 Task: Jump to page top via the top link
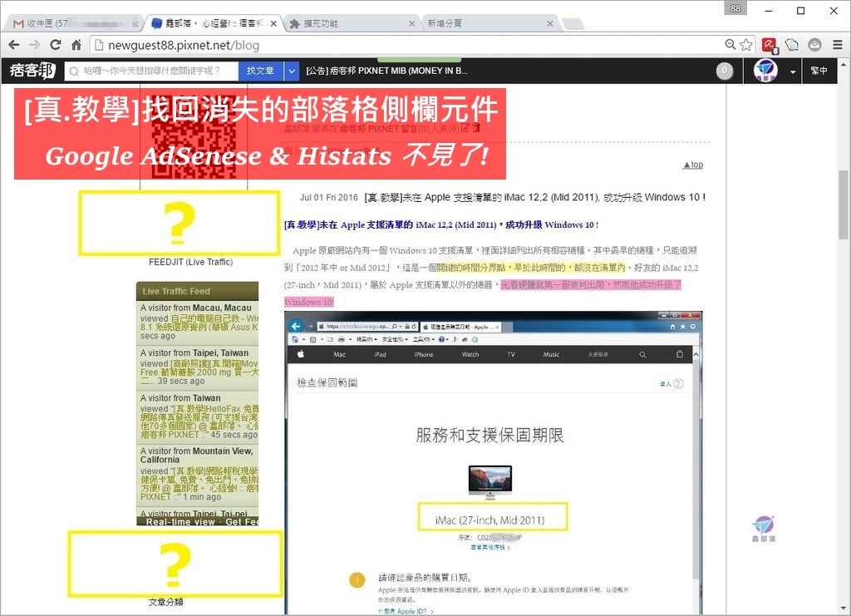coord(693,165)
